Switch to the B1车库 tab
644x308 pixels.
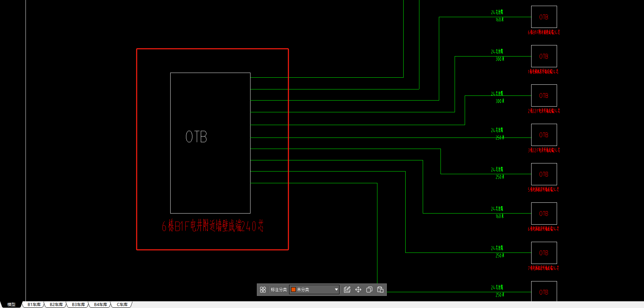pyautogui.click(x=34, y=305)
